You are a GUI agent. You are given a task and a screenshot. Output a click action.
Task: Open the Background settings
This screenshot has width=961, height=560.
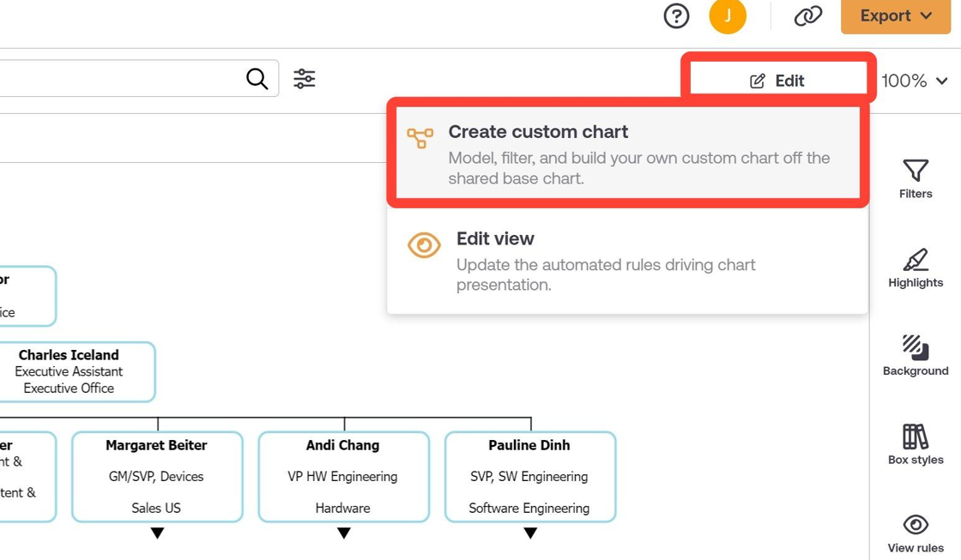[916, 355]
